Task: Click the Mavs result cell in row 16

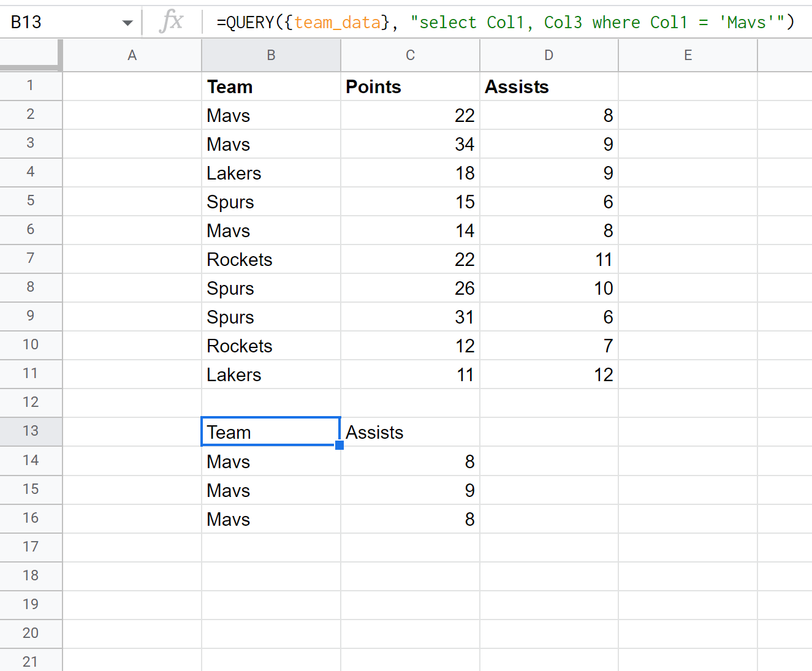Action: pos(271,519)
